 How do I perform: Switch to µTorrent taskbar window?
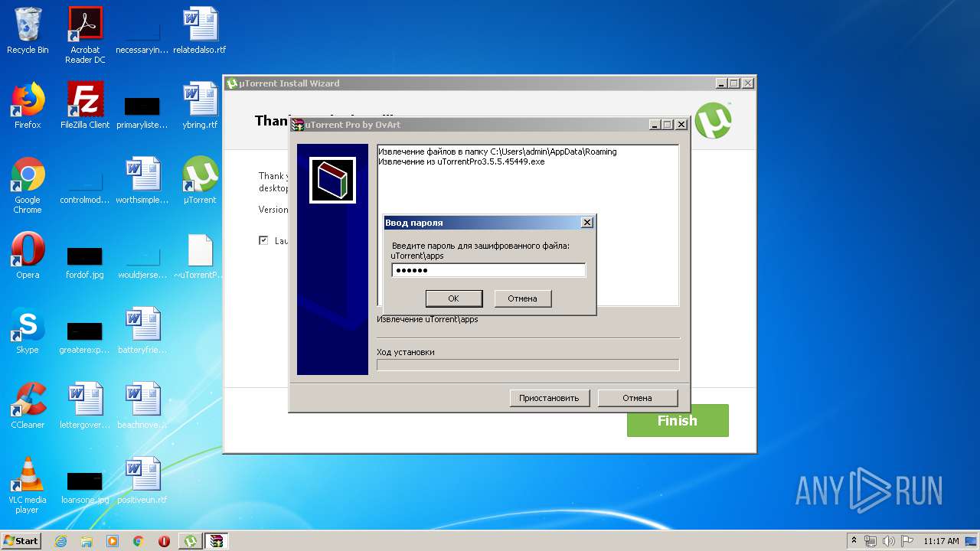190,541
